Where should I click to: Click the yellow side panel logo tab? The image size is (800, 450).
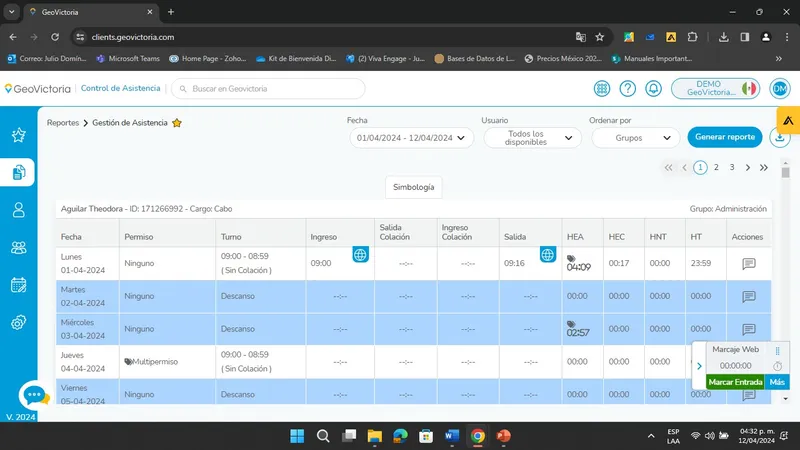(x=788, y=120)
